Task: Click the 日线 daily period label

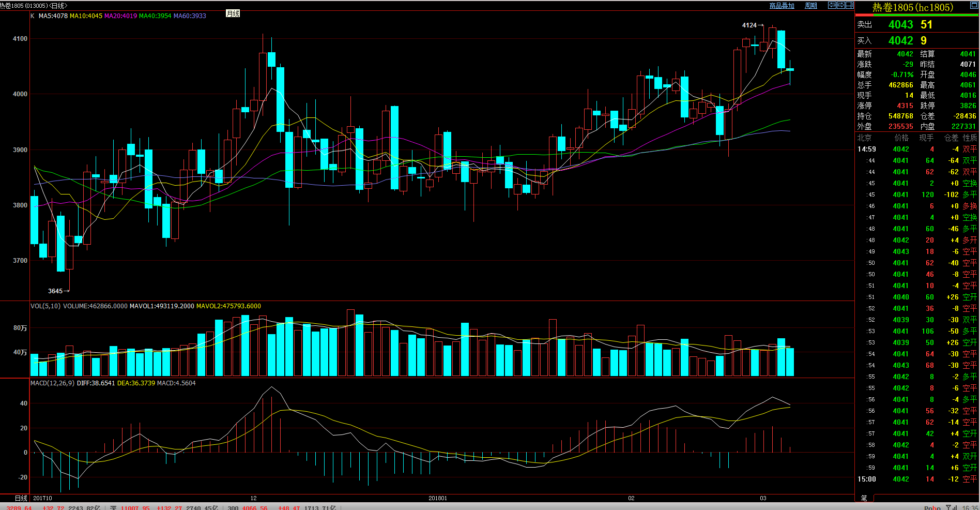Action: tap(21, 498)
